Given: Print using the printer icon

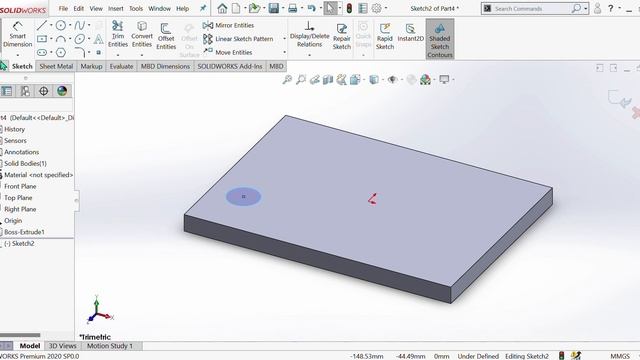Looking at the screenshot, I should 292,8.
